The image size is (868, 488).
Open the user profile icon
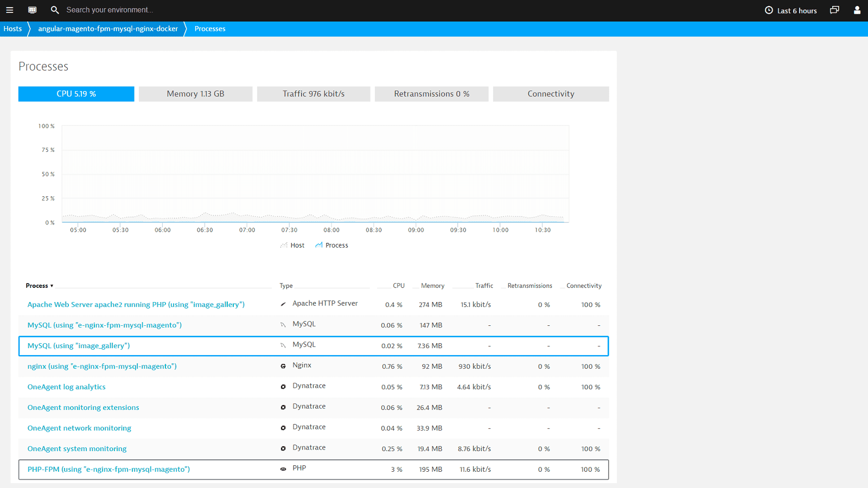point(857,10)
